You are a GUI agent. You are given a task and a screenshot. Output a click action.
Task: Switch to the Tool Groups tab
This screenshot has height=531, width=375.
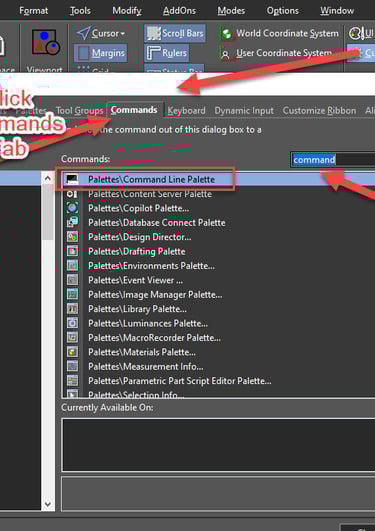pos(79,111)
